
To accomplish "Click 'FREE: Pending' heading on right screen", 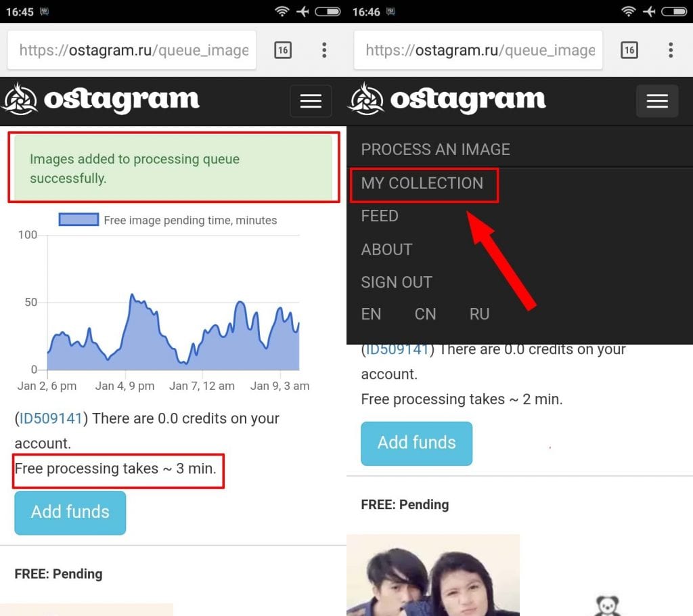I will (x=405, y=504).
